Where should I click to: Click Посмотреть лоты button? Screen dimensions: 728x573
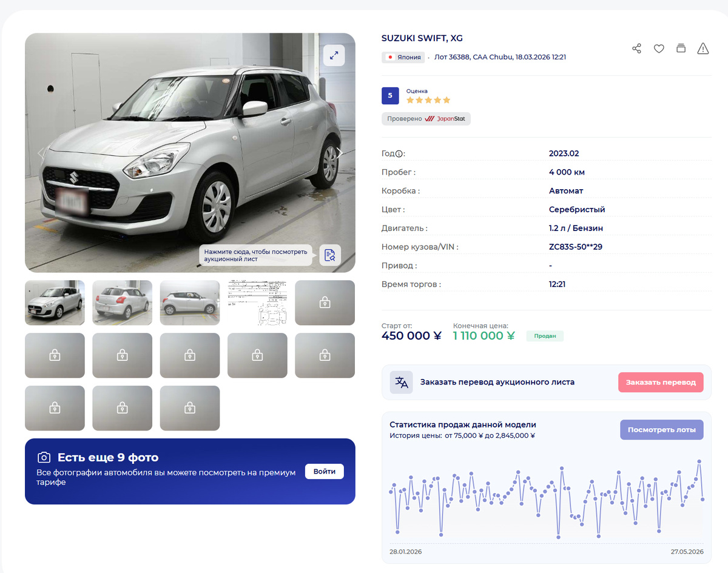(662, 430)
